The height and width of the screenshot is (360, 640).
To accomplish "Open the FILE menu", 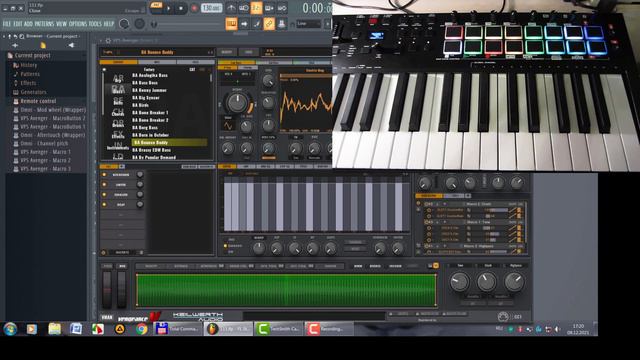I will pos(7,24).
